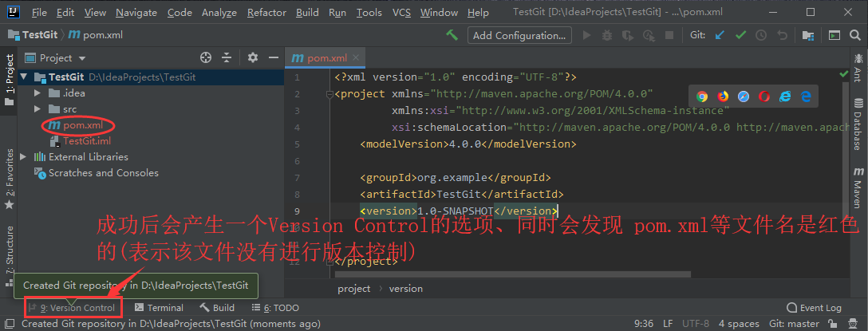This screenshot has height=331, width=868.
Task: Open pom.xml in Opera browser icon
Action: 764,97
